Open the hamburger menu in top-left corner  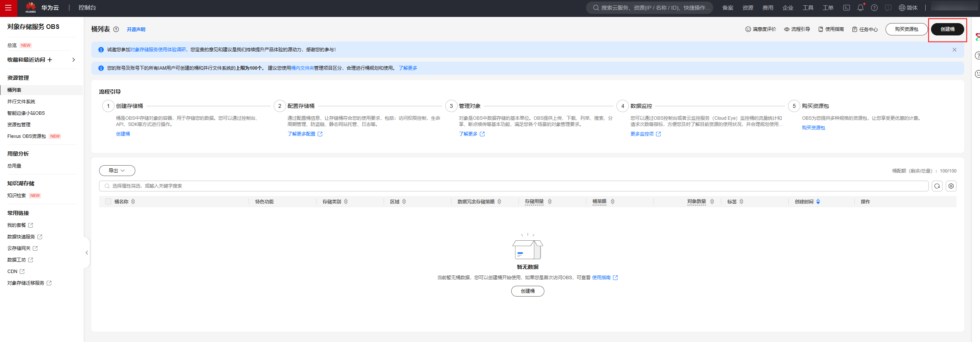click(8, 8)
